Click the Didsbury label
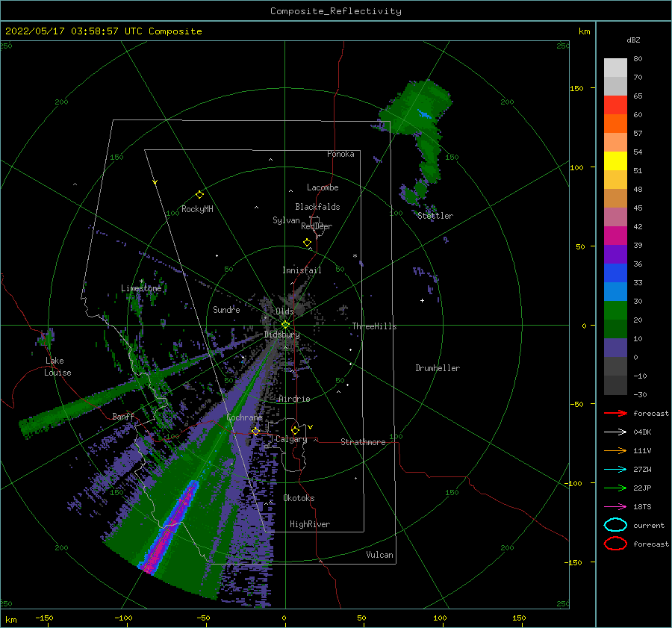This screenshot has height=628, width=672. click(282, 335)
